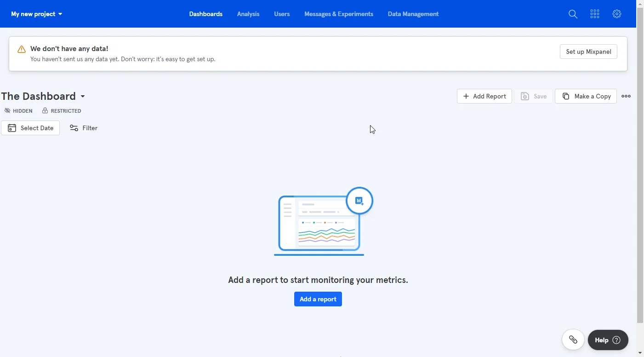Click the "We don't have any data!" heading
Viewport: 644px width, 357px height.
(x=69, y=48)
